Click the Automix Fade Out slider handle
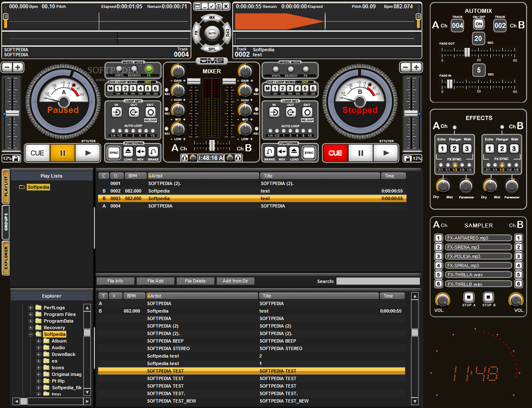The image size is (532, 408). point(467,52)
